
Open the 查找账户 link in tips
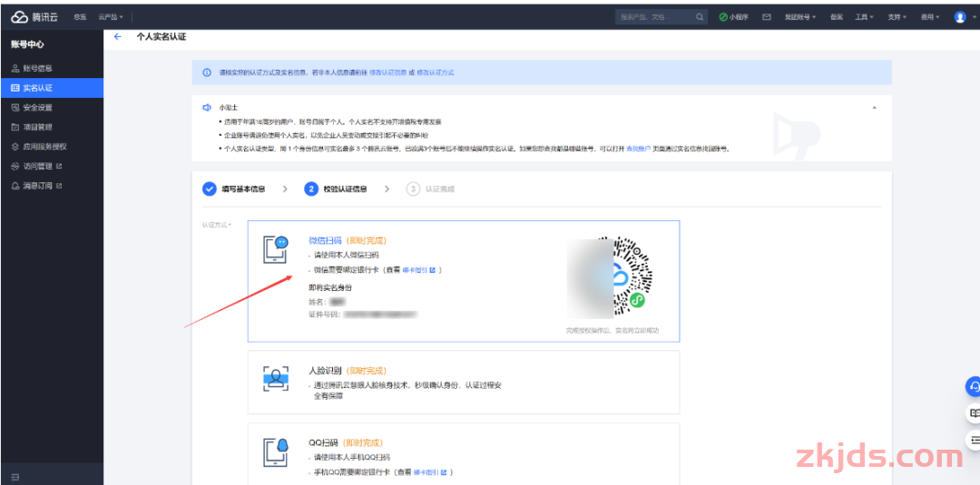[x=638, y=150]
